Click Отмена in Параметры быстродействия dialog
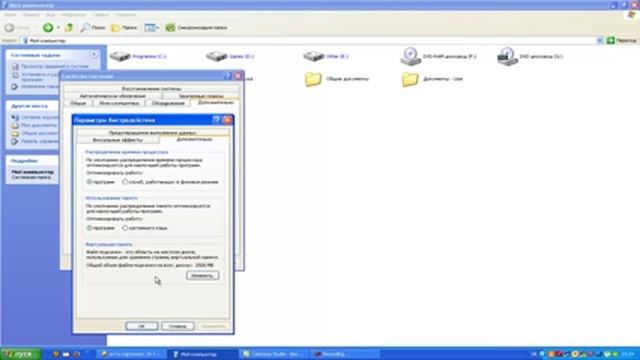 (x=178, y=326)
